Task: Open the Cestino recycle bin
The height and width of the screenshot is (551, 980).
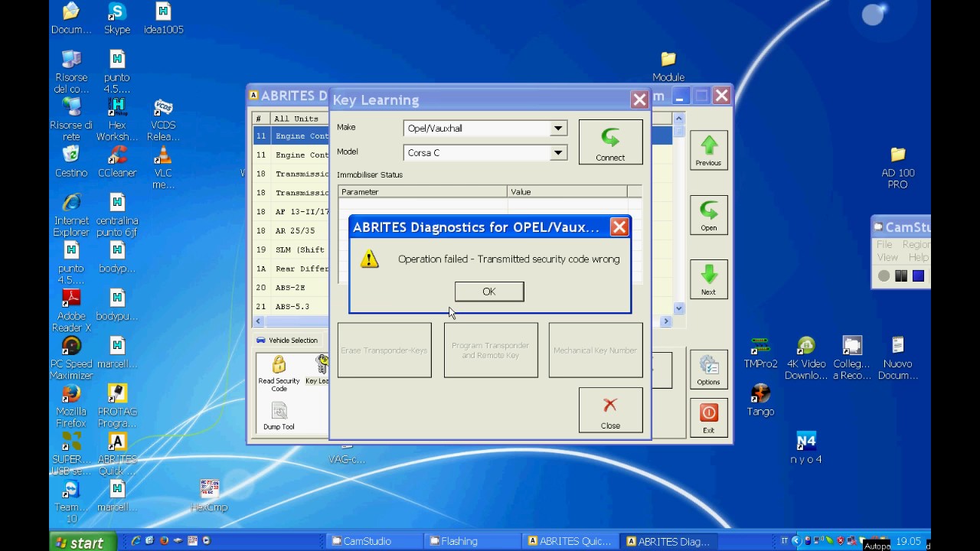Action: click(x=71, y=161)
